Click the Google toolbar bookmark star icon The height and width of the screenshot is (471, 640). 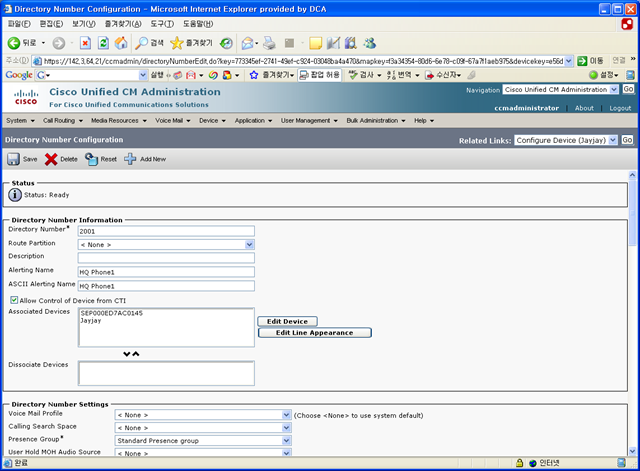click(254, 75)
